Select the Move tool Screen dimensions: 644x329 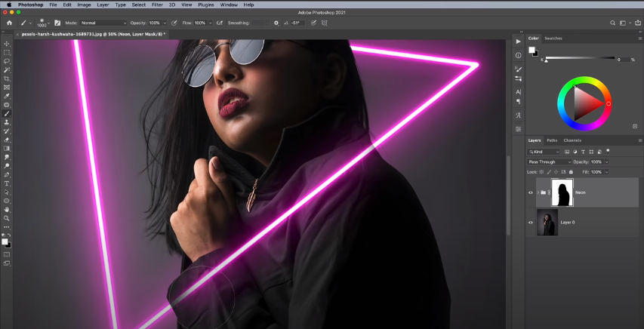tap(7, 44)
